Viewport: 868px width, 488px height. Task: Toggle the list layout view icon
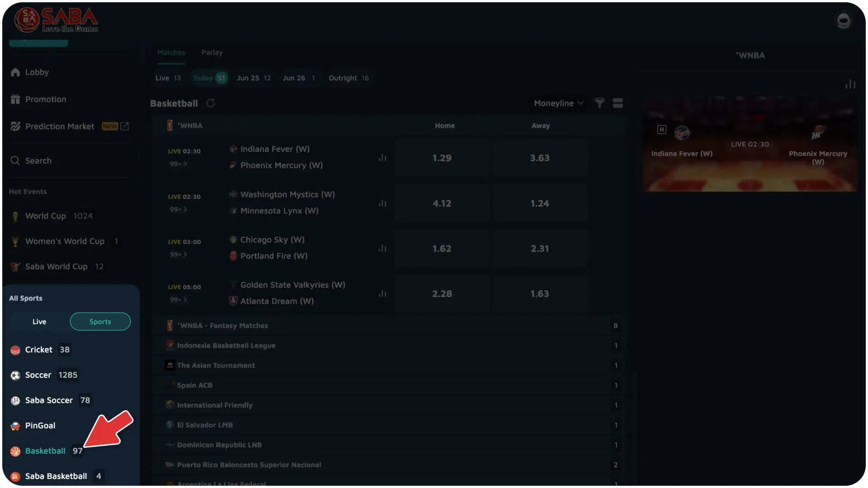pyautogui.click(x=618, y=103)
